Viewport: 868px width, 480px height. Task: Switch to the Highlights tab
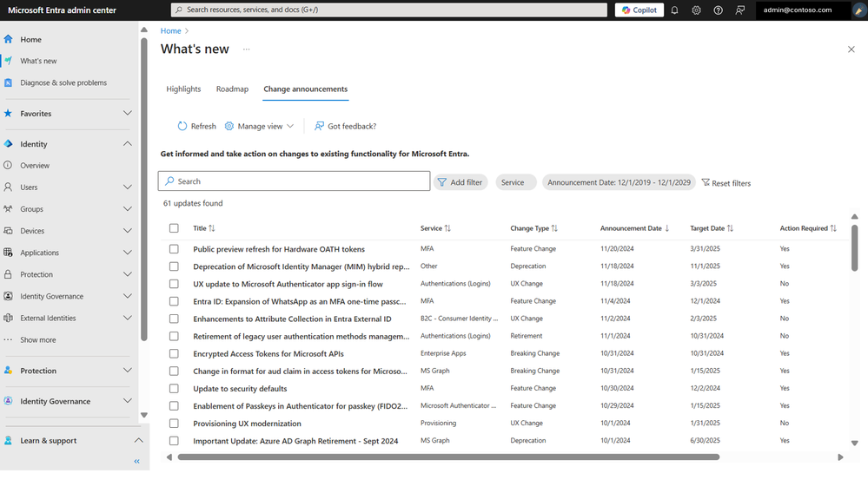click(183, 89)
